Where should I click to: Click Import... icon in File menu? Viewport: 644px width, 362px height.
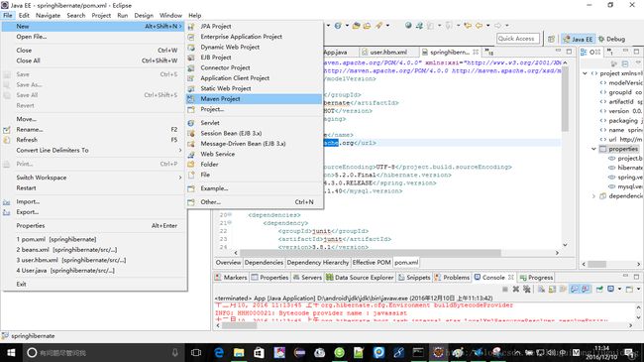[7, 202]
